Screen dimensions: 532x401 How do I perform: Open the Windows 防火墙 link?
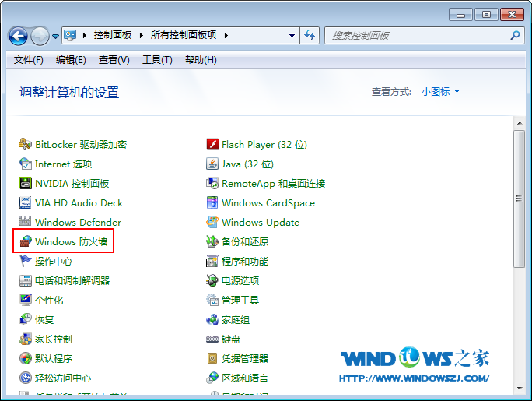click(71, 241)
